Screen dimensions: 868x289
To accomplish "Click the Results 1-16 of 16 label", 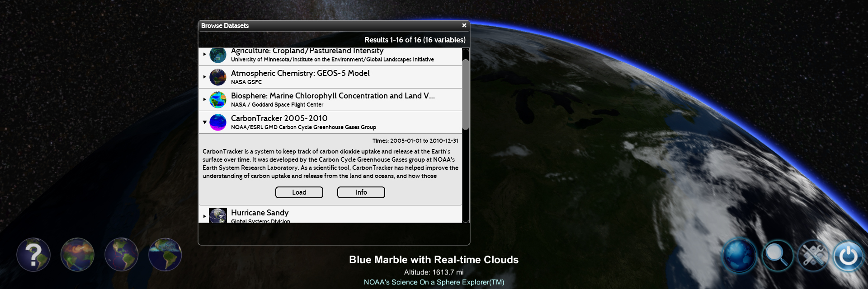I will click(415, 40).
